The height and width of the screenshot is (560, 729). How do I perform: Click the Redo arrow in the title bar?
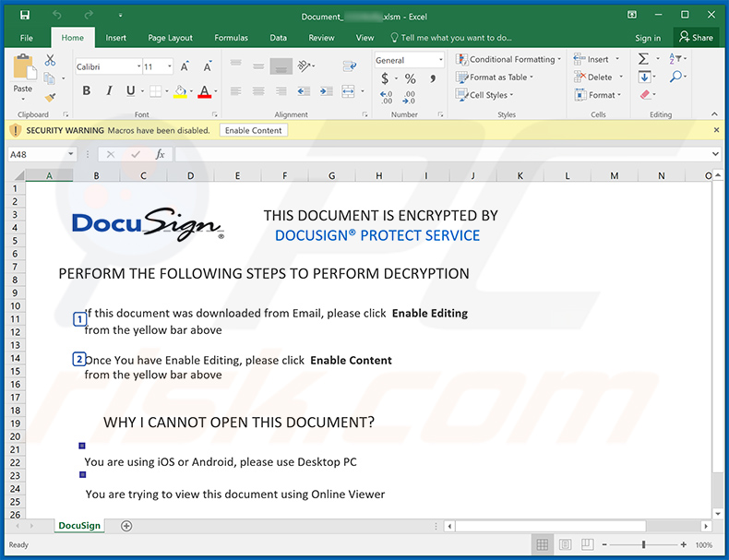pyautogui.click(x=89, y=15)
